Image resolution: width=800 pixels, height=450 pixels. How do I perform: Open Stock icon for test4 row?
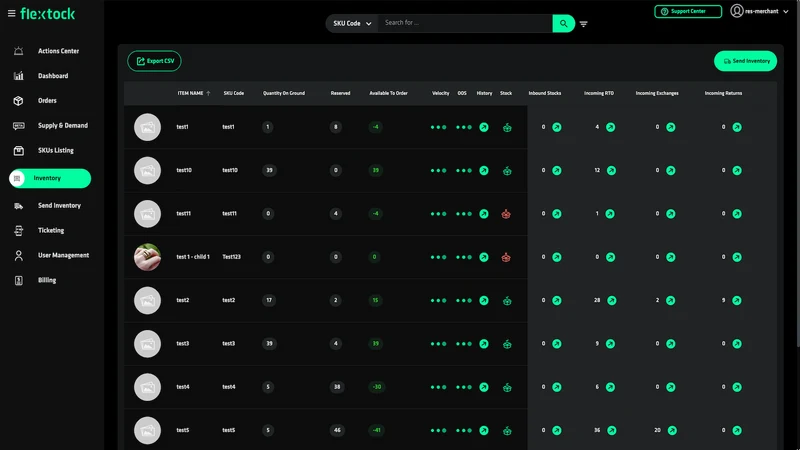(507, 388)
